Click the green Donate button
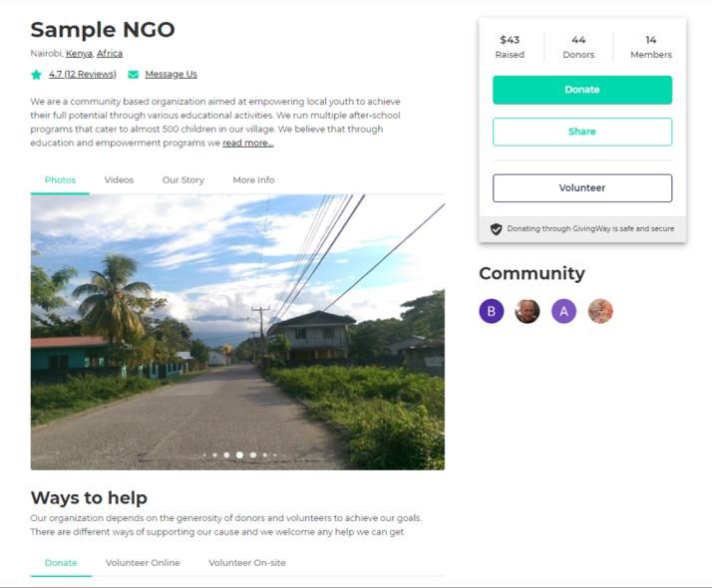The width and height of the screenshot is (712, 588). [582, 90]
